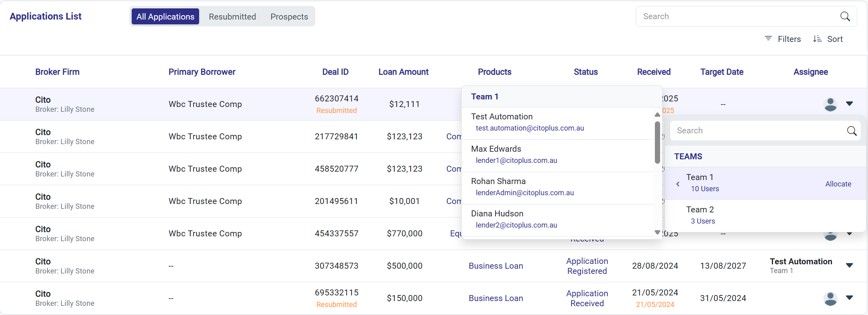Switch to the Resubmitted tab
This screenshot has width=868, height=315.
(232, 17)
